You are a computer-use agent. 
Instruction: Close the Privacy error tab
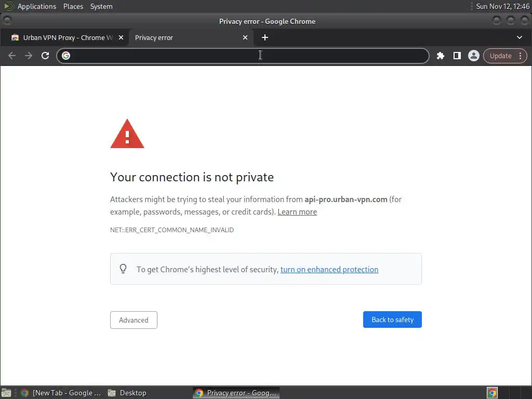tap(245, 37)
